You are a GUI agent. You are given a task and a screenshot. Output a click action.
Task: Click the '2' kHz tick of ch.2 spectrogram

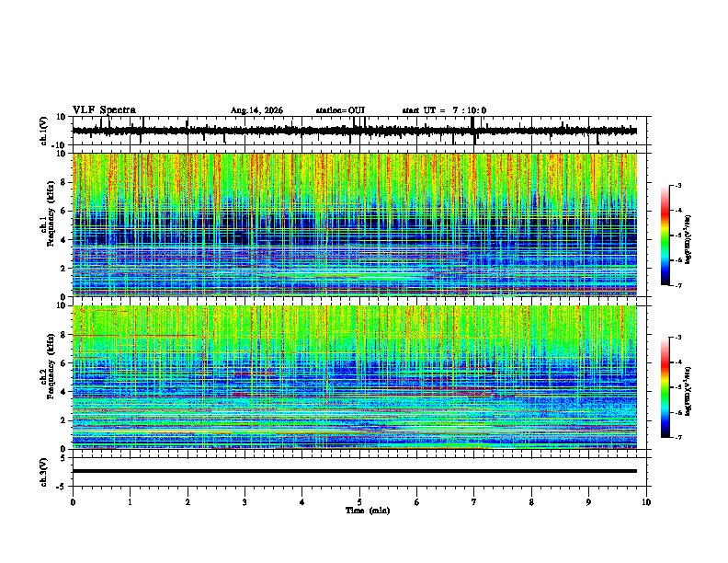(63, 420)
